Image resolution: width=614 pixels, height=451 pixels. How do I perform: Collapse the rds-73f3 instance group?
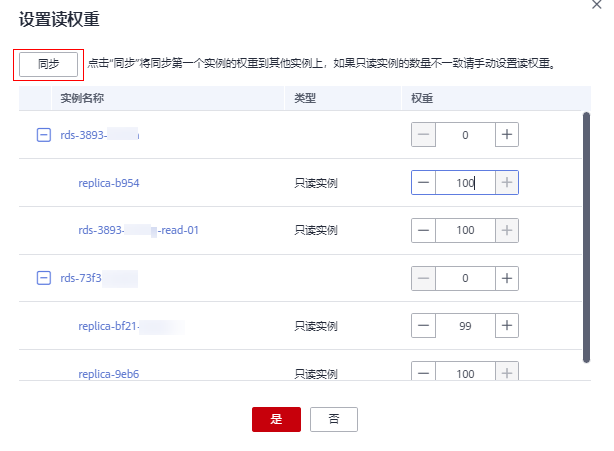[43, 278]
